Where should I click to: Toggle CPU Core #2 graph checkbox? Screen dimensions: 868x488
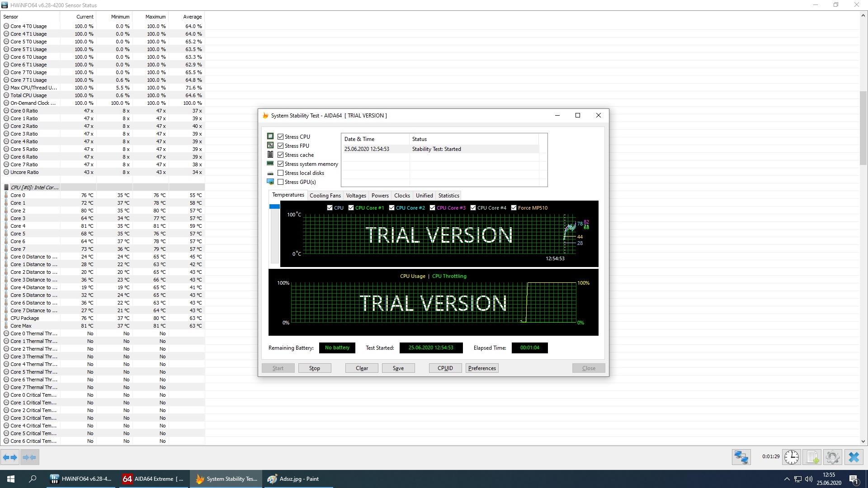pyautogui.click(x=392, y=208)
